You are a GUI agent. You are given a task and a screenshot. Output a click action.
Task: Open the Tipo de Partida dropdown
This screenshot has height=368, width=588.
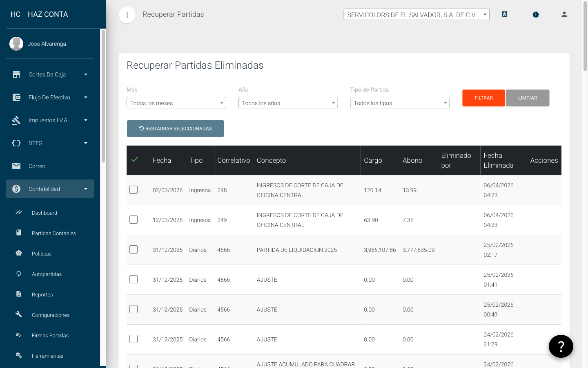tap(400, 103)
